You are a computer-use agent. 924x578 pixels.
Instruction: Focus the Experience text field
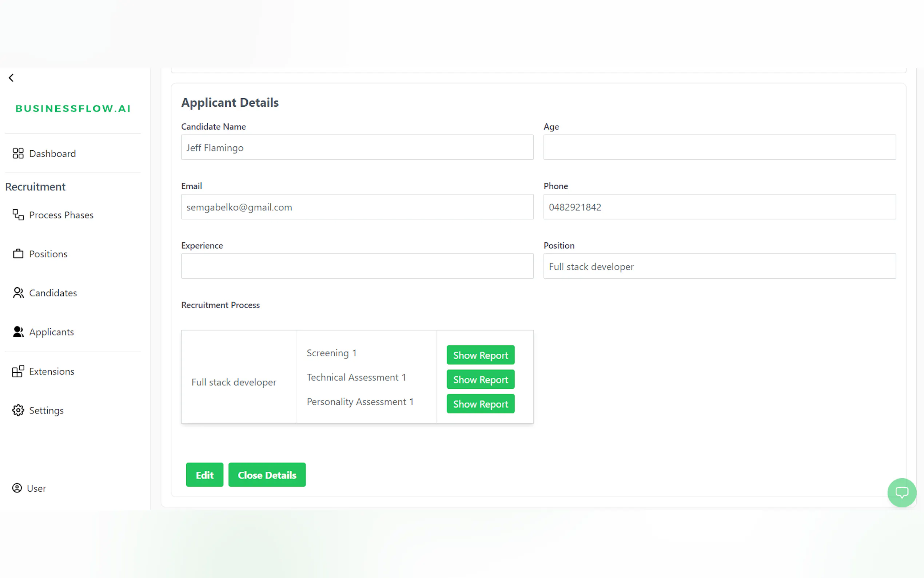tap(357, 266)
